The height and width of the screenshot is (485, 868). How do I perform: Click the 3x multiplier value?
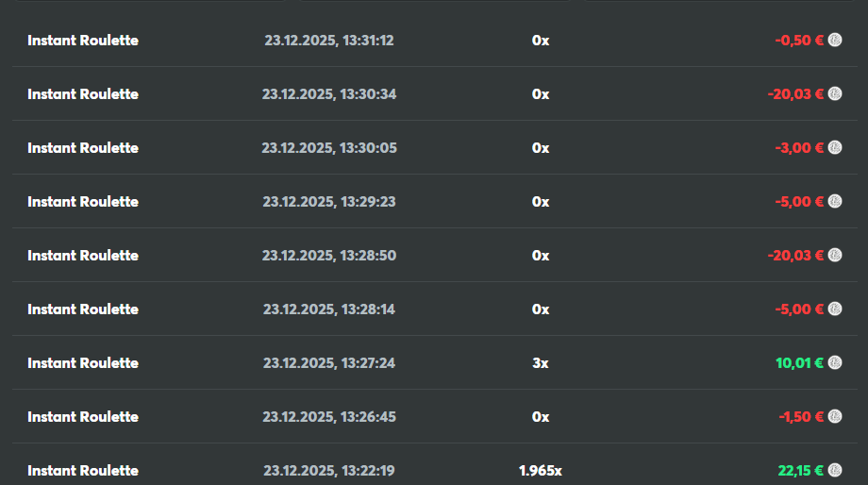tap(540, 363)
